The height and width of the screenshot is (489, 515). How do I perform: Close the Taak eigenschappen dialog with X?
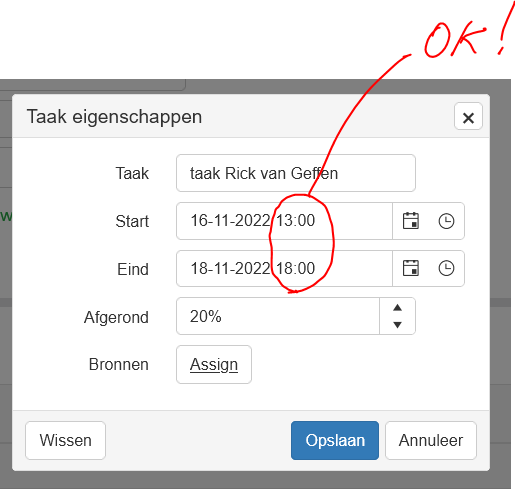[x=468, y=117]
